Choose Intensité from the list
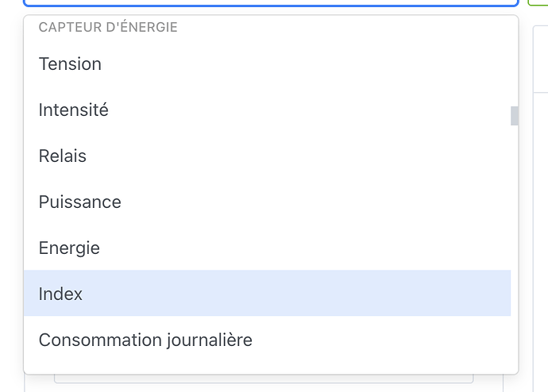Screen dimensions: 548x392 (73, 110)
